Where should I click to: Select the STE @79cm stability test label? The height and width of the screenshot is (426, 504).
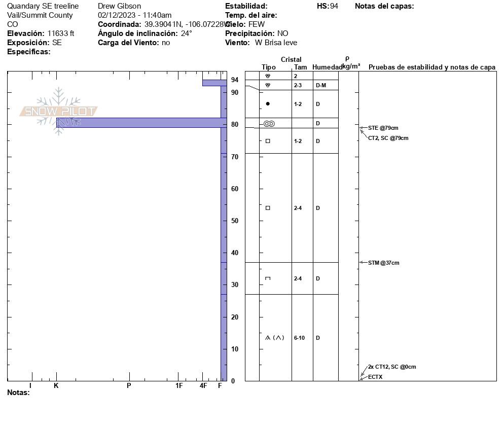(383, 128)
